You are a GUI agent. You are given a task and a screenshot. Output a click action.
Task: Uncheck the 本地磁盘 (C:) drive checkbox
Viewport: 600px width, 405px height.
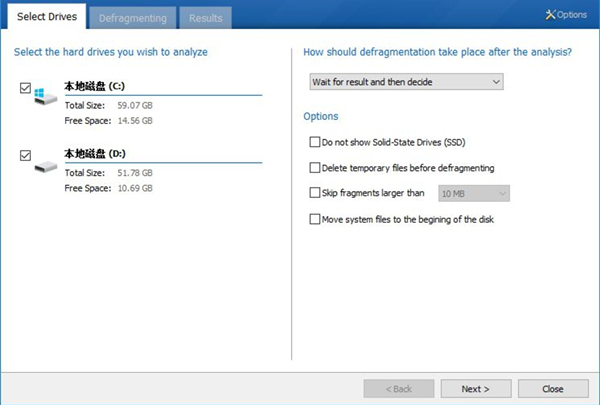25,89
